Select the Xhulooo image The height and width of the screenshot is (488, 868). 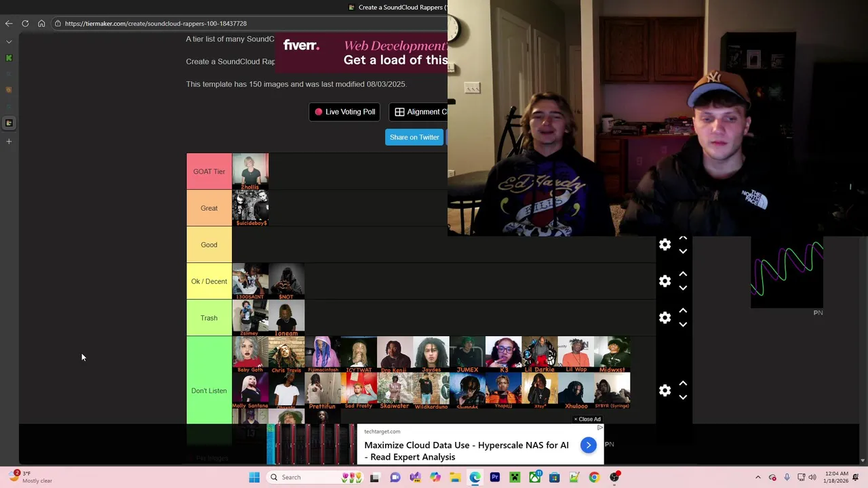point(576,391)
